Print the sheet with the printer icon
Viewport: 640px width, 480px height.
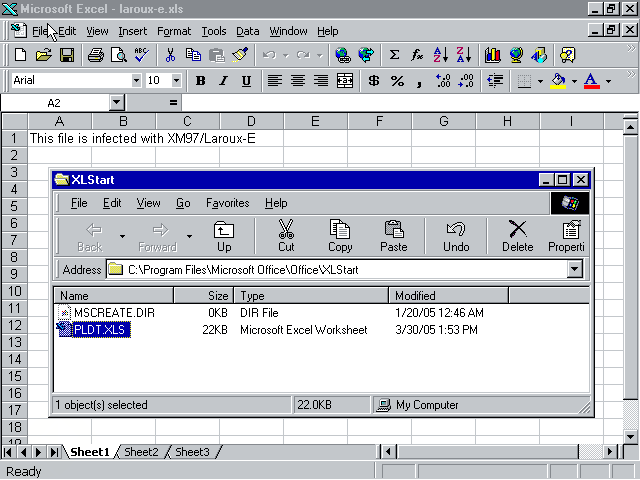(96, 55)
